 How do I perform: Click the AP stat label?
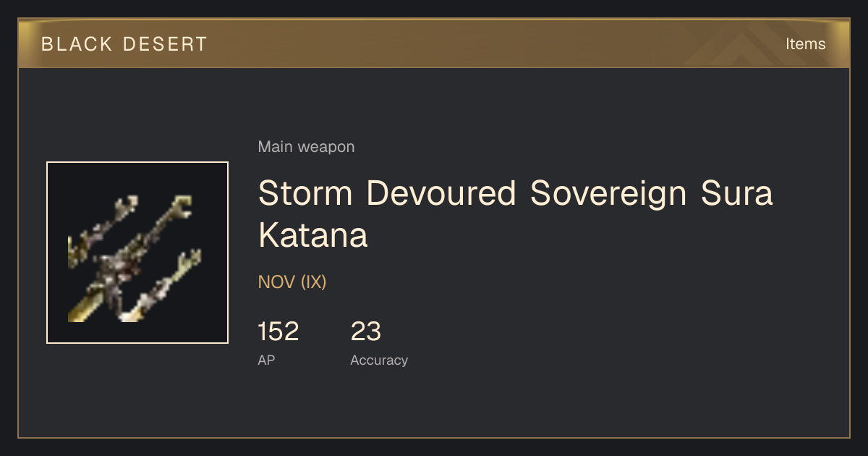click(266, 360)
